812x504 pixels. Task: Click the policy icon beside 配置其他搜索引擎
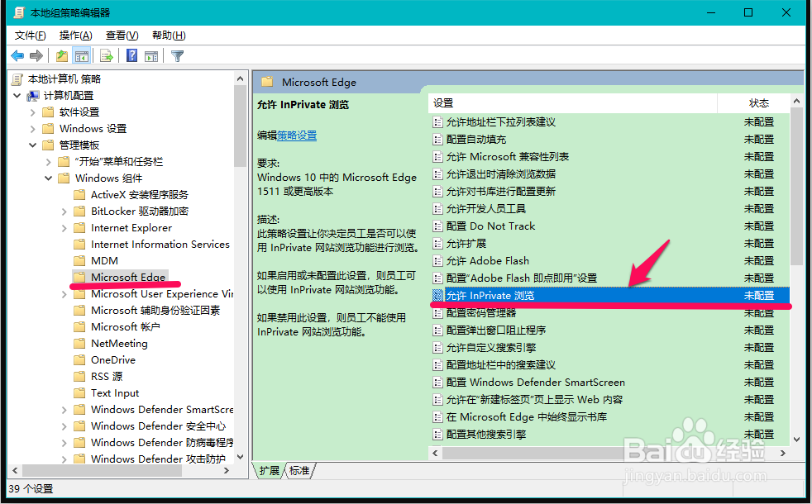click(437, 434)
